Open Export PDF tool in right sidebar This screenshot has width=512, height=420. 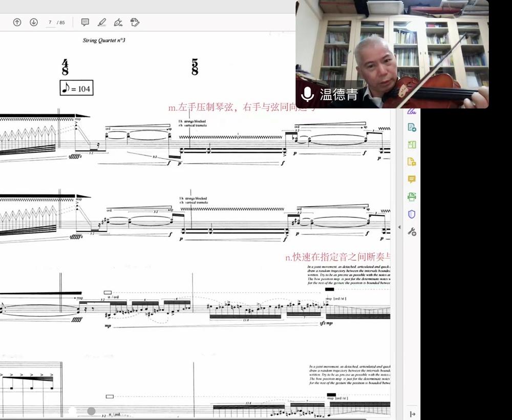(x=412, y=127)
